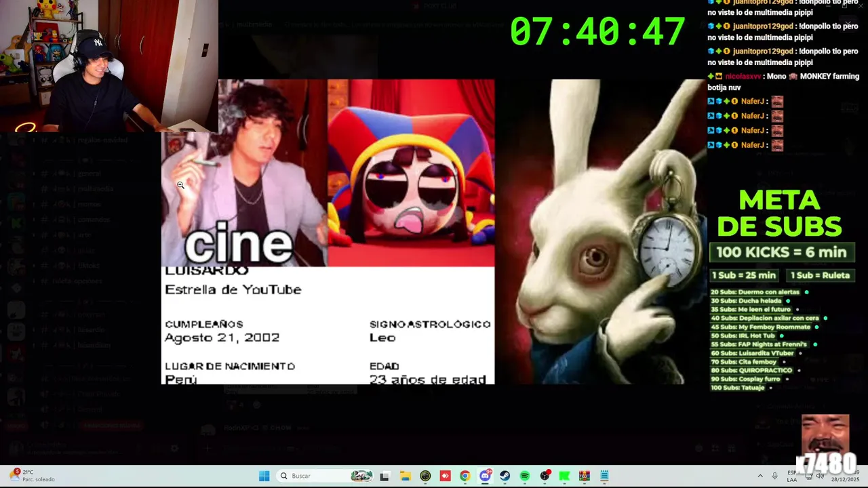Open the yellow-ring circular taskbar app
Screen dimensions: 868x488
pyautogui.click(x=425, y=476)
